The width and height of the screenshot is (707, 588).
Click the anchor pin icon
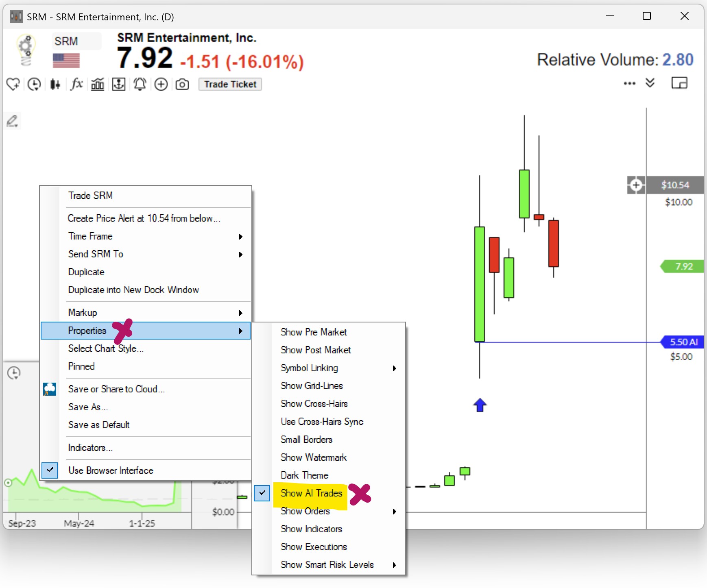(x=119, y=84)
